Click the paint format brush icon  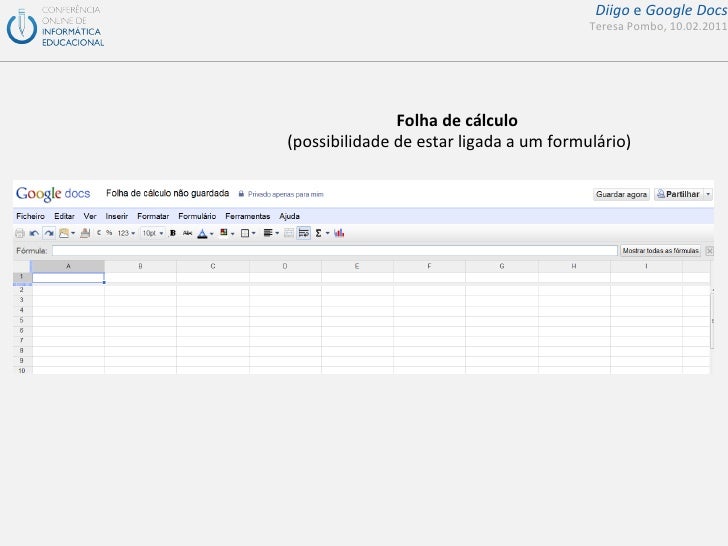coord(85,233)
